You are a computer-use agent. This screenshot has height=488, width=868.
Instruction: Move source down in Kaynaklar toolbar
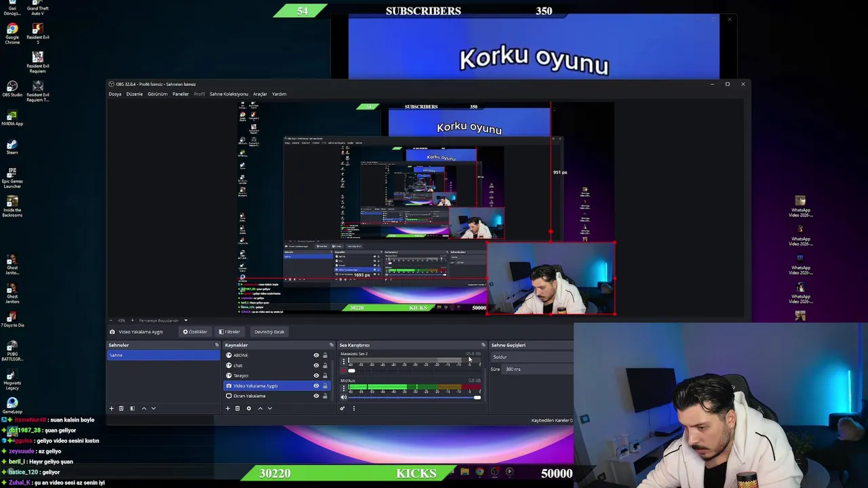click(270, 408)
